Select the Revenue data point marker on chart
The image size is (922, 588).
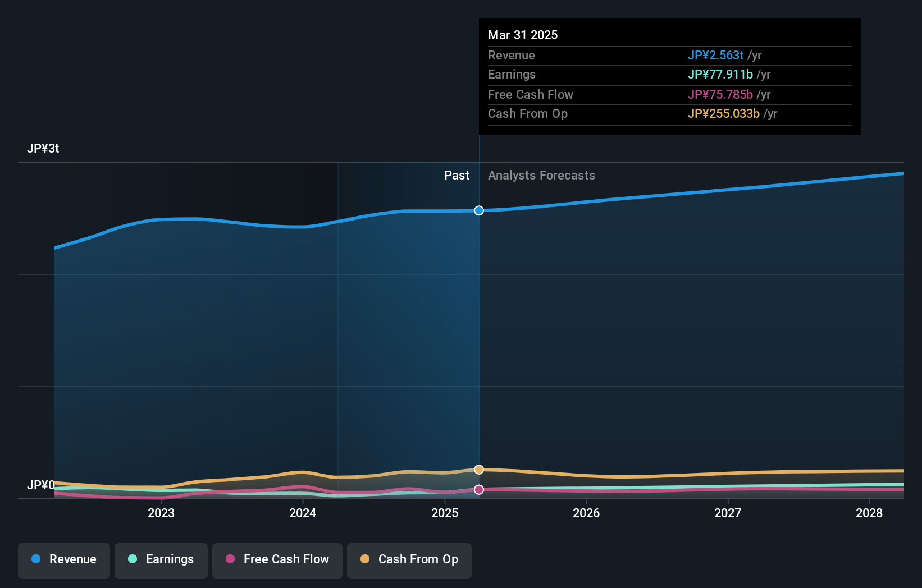point(479,210)
